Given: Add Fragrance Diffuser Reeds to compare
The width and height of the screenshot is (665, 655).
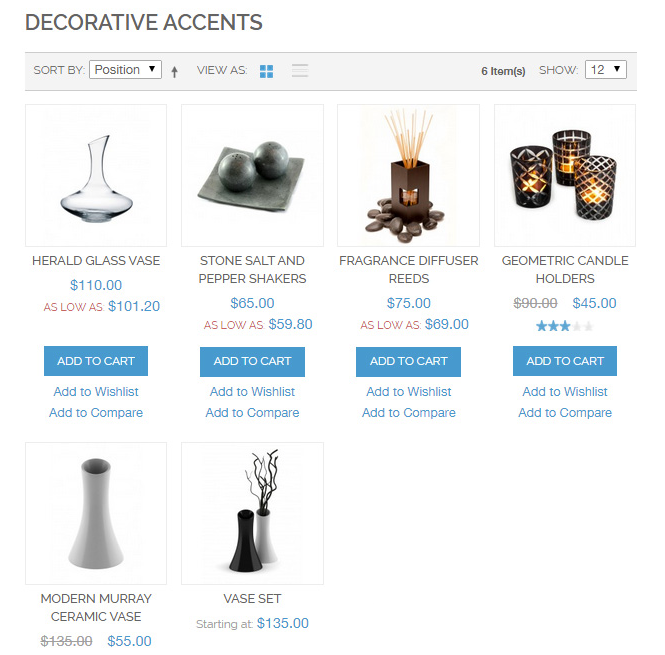Looking at the screenshot, I should 409,413.
